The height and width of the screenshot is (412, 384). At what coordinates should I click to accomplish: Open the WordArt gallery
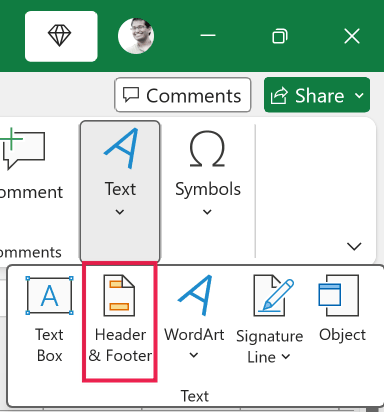click(194, 317)
